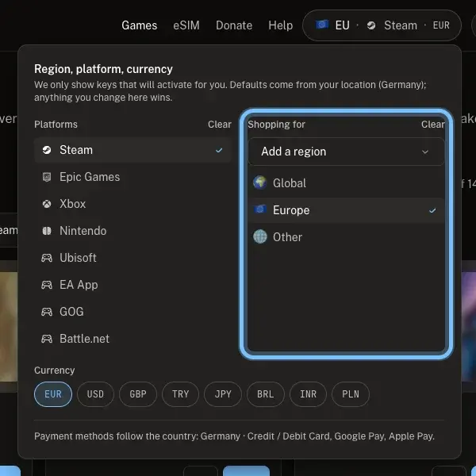Open the Help nav item
Viewport: 476px width, 476px height.
[x=281, y=25]
